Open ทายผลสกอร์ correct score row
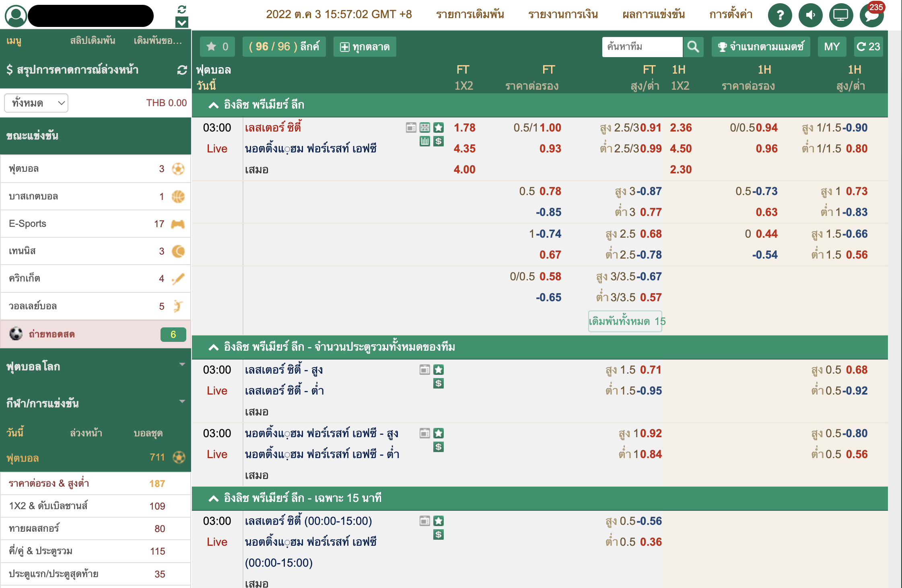The image size is (902, 588). tap(95, 528)
